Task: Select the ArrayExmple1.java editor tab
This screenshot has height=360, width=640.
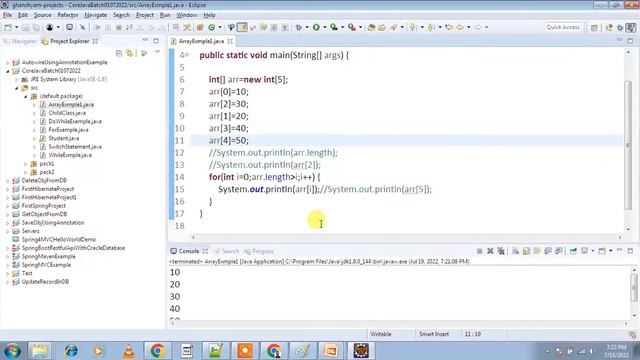Action: coord(201,41)
